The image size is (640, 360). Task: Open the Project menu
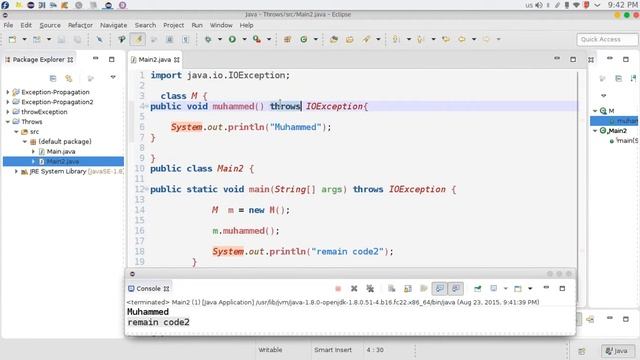coord(173,25)
